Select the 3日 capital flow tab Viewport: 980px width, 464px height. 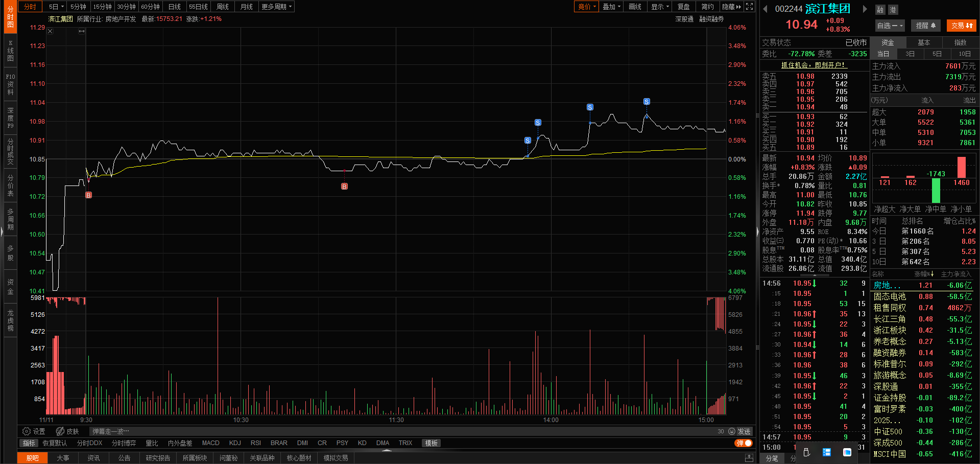[x=910, y=54]
